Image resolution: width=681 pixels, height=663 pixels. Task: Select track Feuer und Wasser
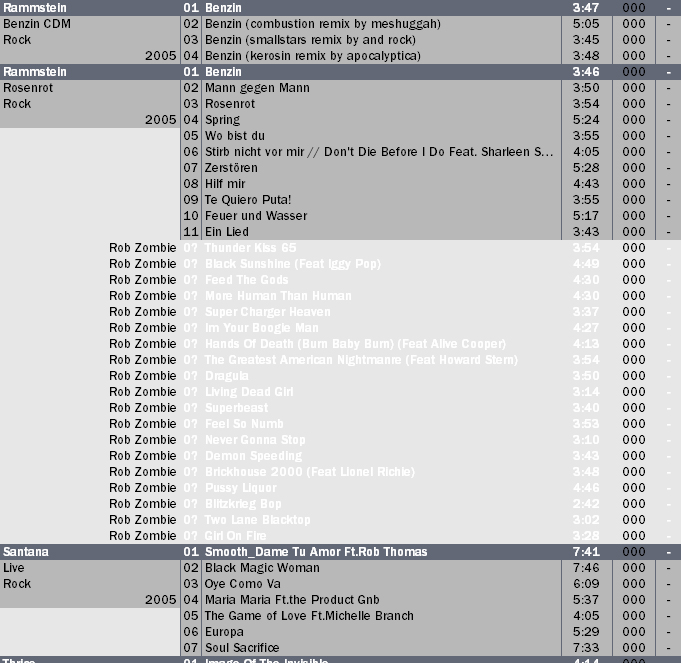(x=256, y=216)
